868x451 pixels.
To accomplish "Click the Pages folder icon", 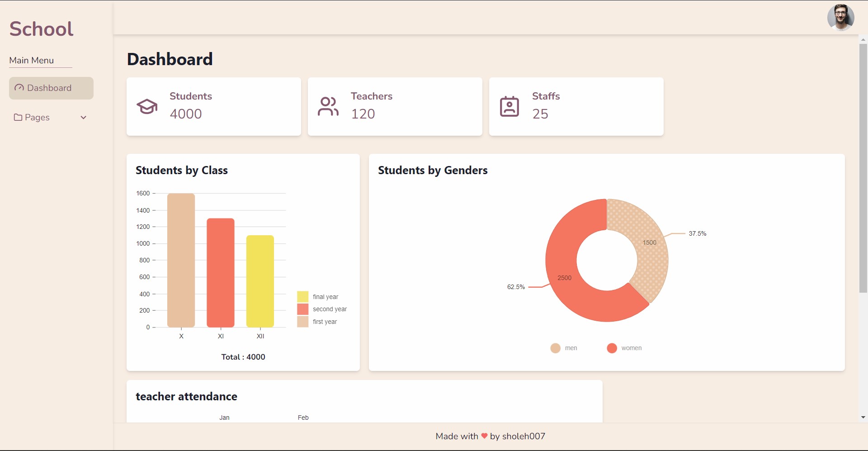I will pyautogui.click(x=18, y=117).
